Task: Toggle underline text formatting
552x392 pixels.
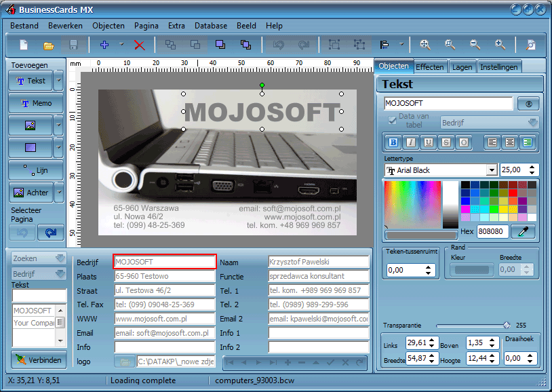Action: pos(429,142)
